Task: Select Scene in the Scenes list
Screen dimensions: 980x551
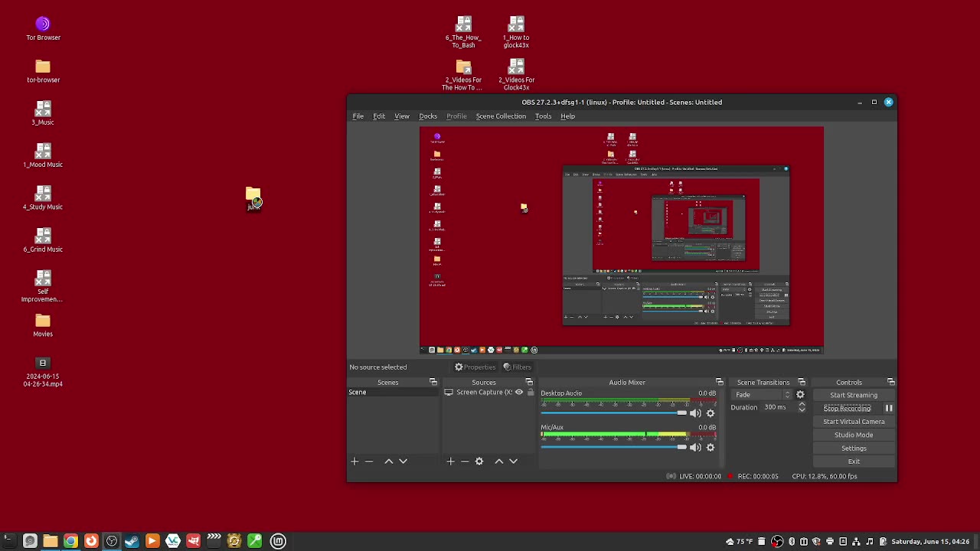Action: (x=393, y=393)
